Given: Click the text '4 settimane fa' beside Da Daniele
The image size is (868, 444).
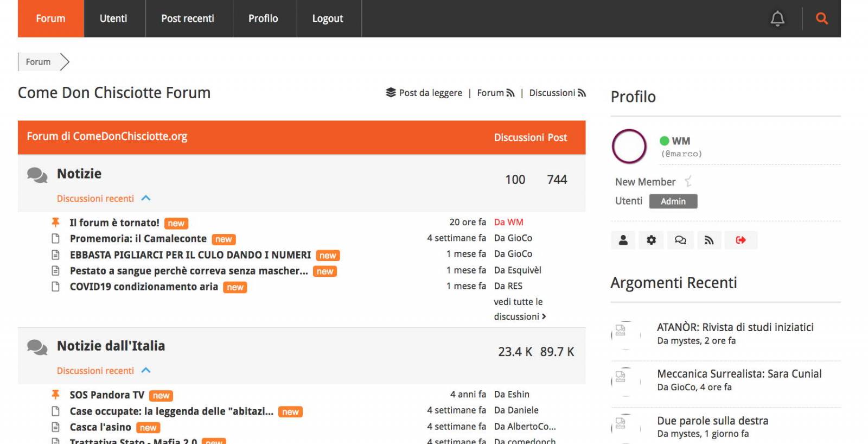Looking at the screenshot, I should pos(456,410).
